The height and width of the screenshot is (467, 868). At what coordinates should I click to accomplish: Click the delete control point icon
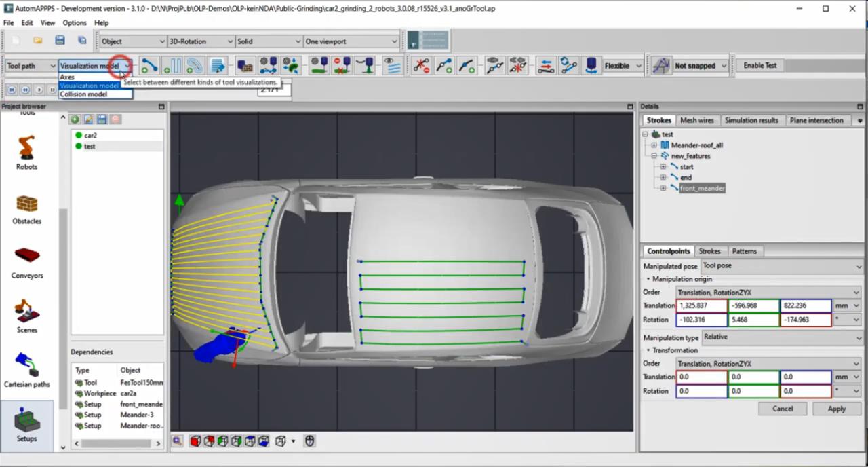point(421,66)
